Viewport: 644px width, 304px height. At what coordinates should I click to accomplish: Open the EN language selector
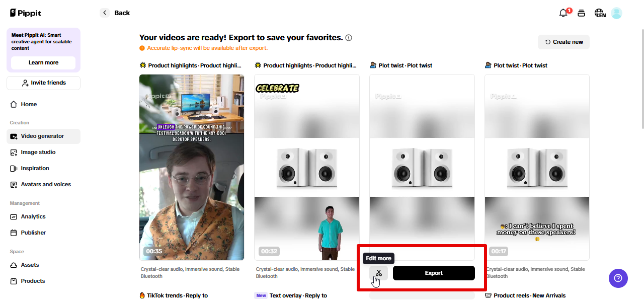(x=600, y=13)
